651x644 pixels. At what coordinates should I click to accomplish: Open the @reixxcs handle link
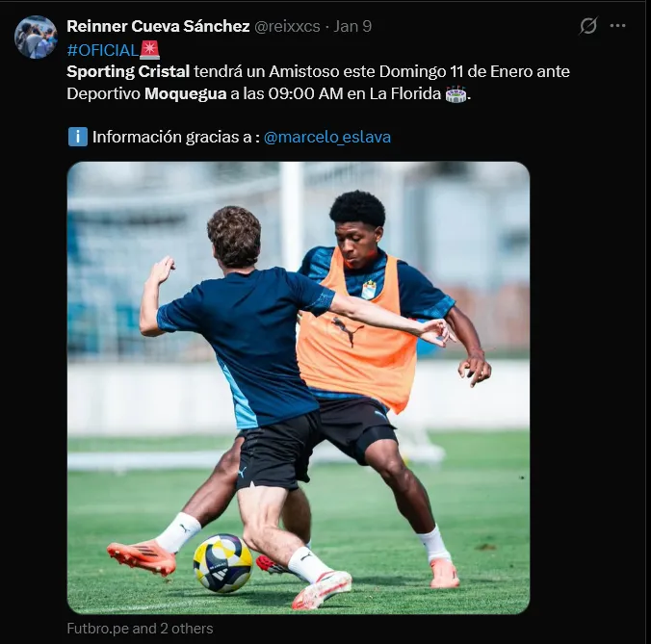pos(287,27)
